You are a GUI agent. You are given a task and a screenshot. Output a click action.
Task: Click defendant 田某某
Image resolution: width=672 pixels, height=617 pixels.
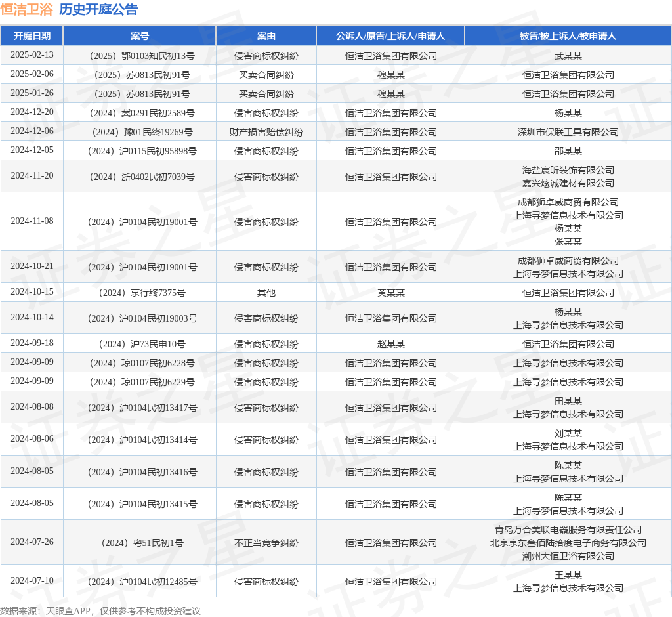pos(568,401)
